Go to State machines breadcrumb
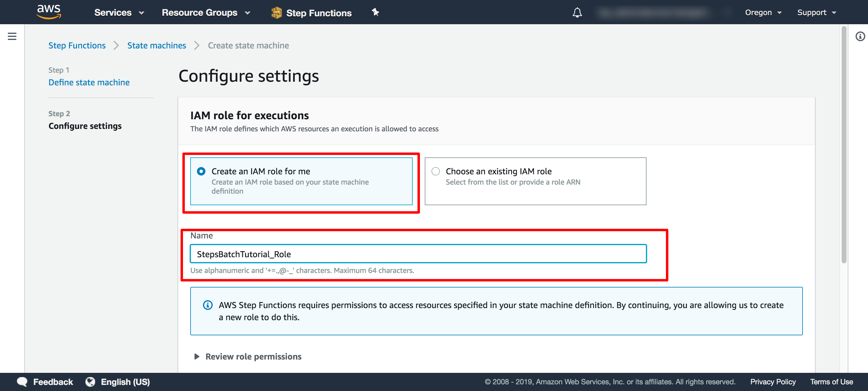The width and height of the screenshot is (868, 391). pyautogui.click(x=157, y=45)
